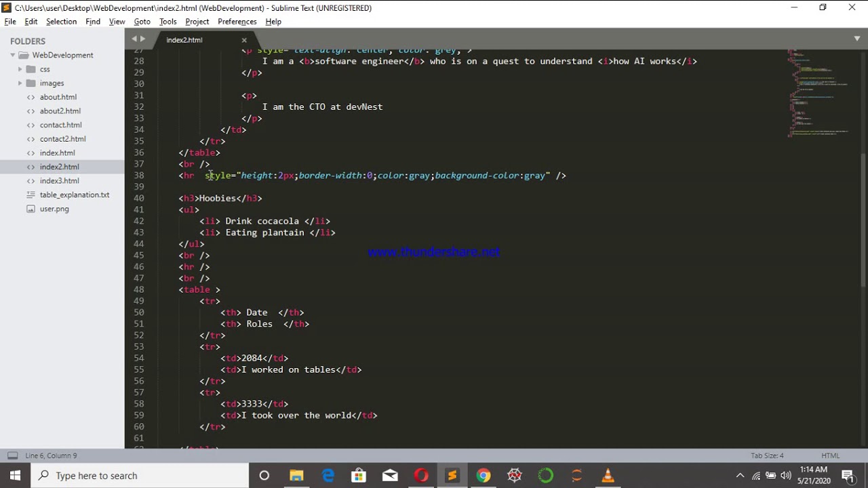Image resolution: width=868 pixels, height=488 pixels.
Task: Open the tab list dropdown arrow
Action: [857, 39]
